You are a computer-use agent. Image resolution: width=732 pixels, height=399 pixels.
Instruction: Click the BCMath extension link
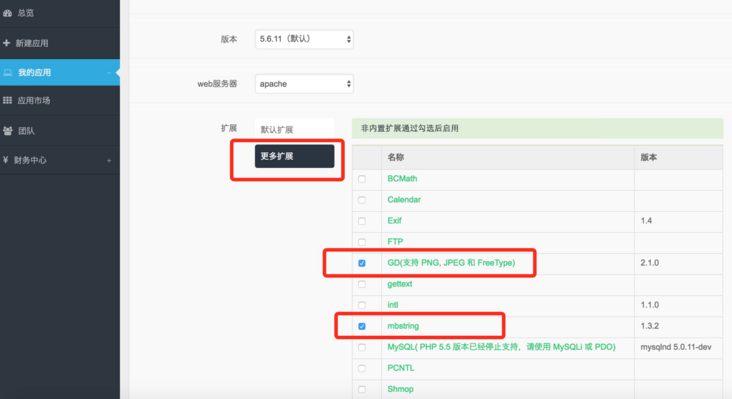402,179
